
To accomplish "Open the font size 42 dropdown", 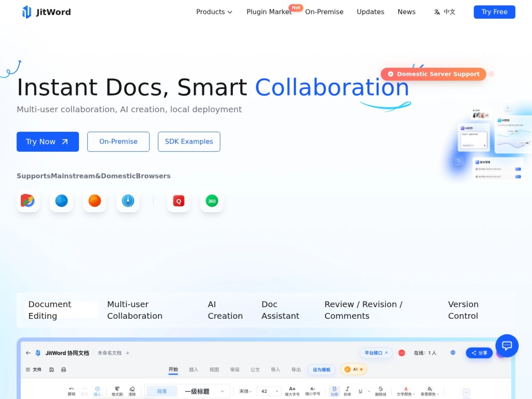I will [269, 391].
